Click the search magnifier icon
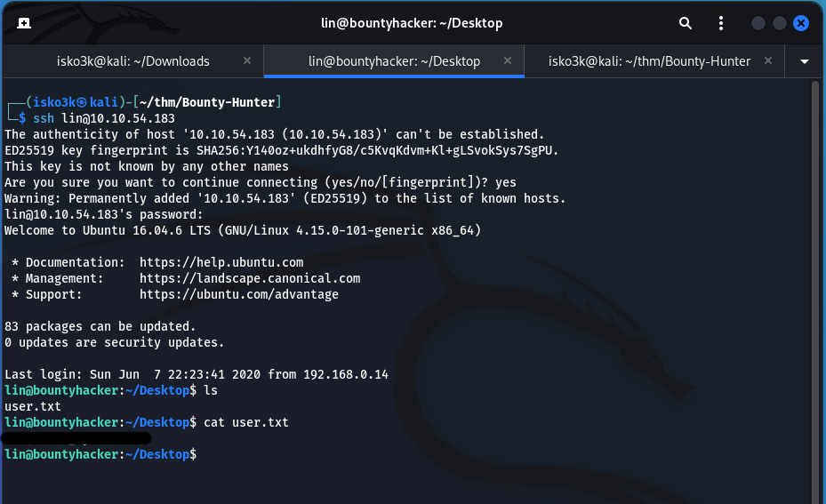 click(x=686, y=23)
